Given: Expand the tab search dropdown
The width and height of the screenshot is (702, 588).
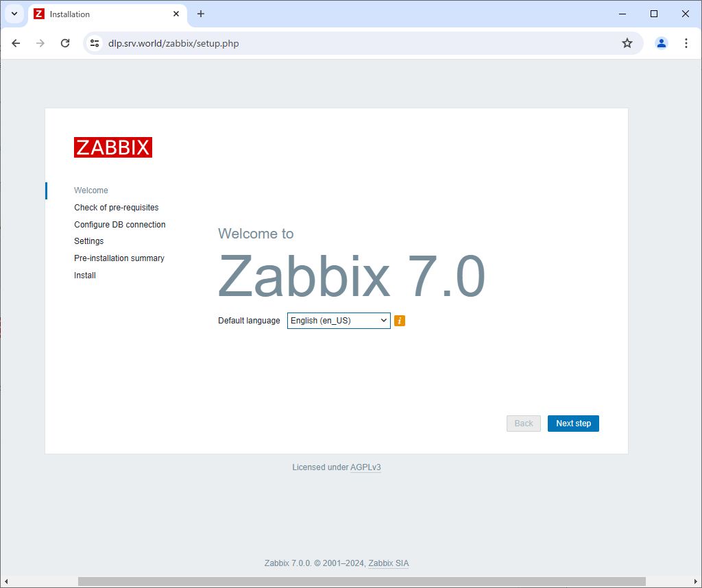Looking at the screenshot, I should (x=14, y=14).
